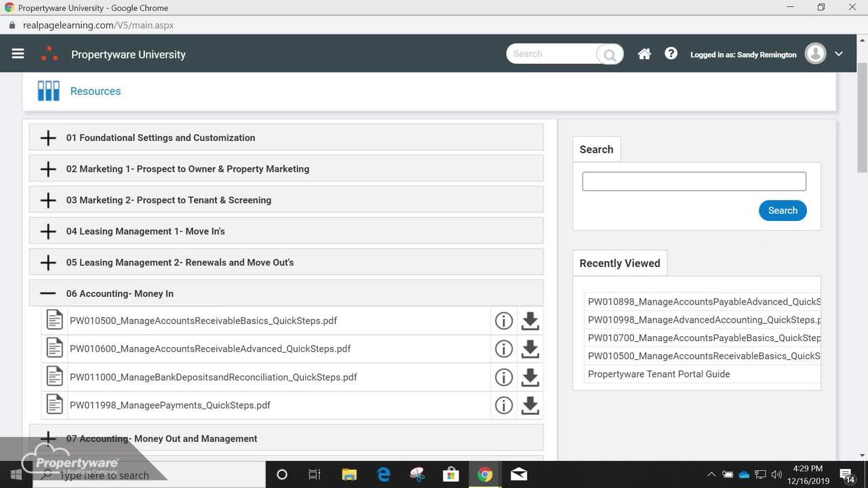Open Propertyware Tenant Portal Guide from Recently Viewed
Screen dimensions: 868x488
pyautogui.click(x=658, y=373)
